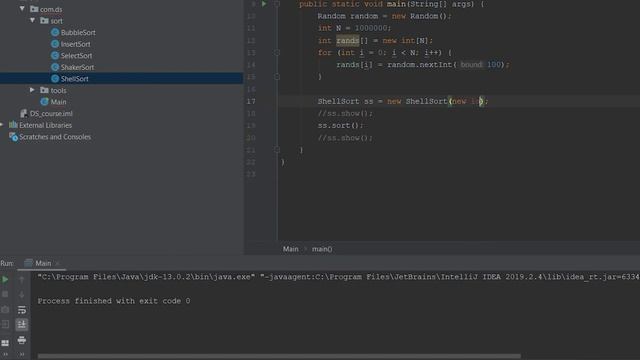
Task: Click the com.ds package folder icon
Action: (x=34, y=9)
